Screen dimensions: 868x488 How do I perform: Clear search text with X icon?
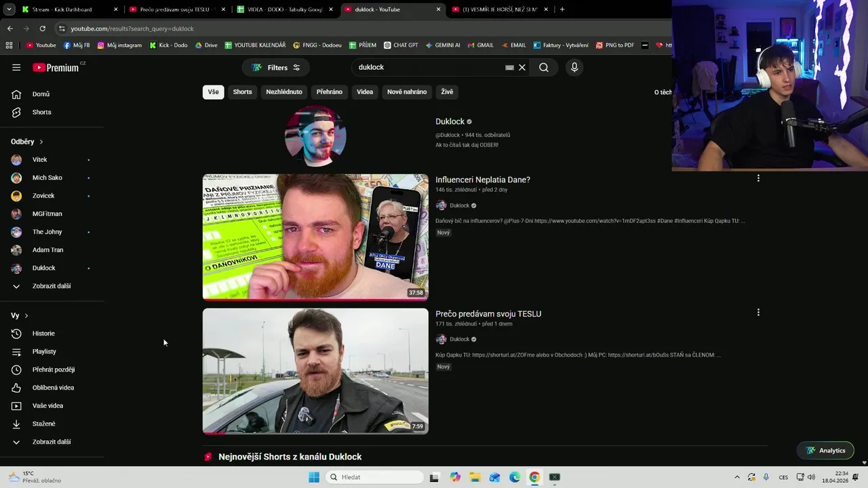click(x=522, y=67)
